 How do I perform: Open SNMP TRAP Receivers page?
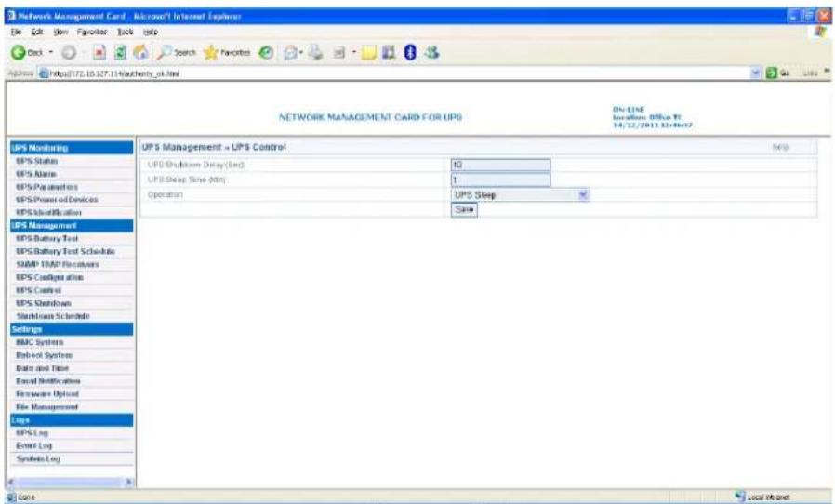coord(58,264)
